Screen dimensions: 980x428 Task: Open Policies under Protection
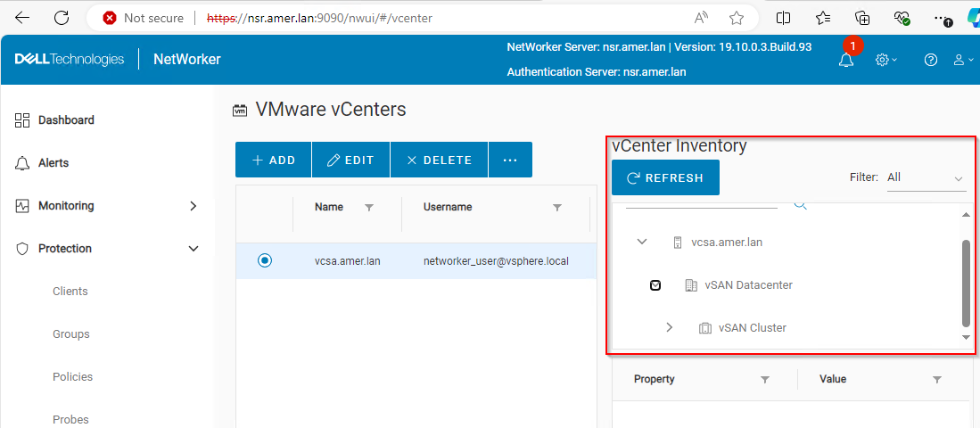click(x=72, y=377)
